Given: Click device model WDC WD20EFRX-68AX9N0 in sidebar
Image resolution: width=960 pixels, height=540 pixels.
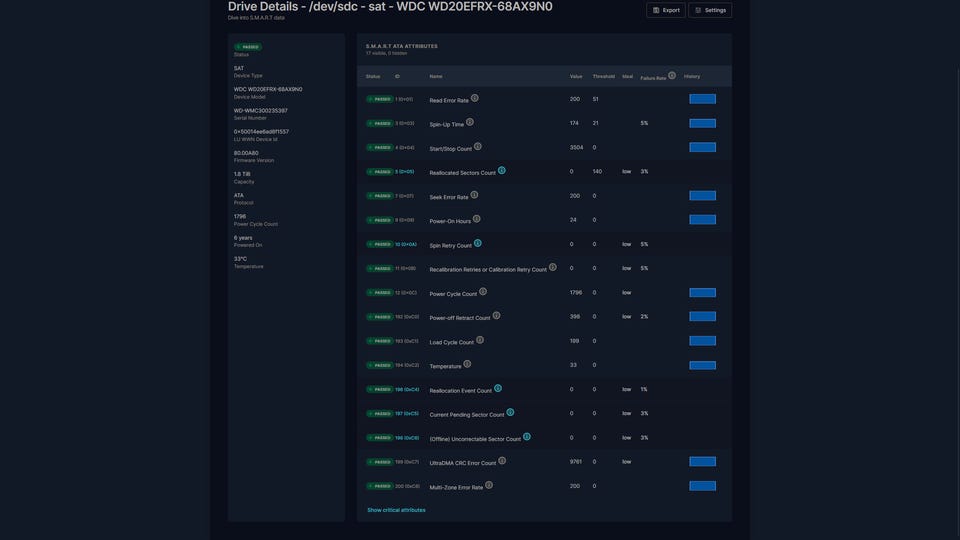Looking at the screenshot, I should 268,89.
